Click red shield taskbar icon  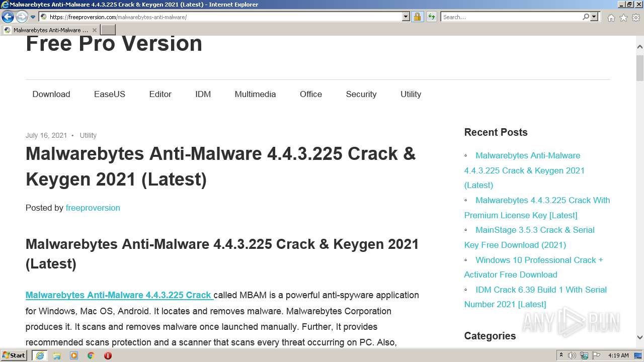[x=108, y=355]
